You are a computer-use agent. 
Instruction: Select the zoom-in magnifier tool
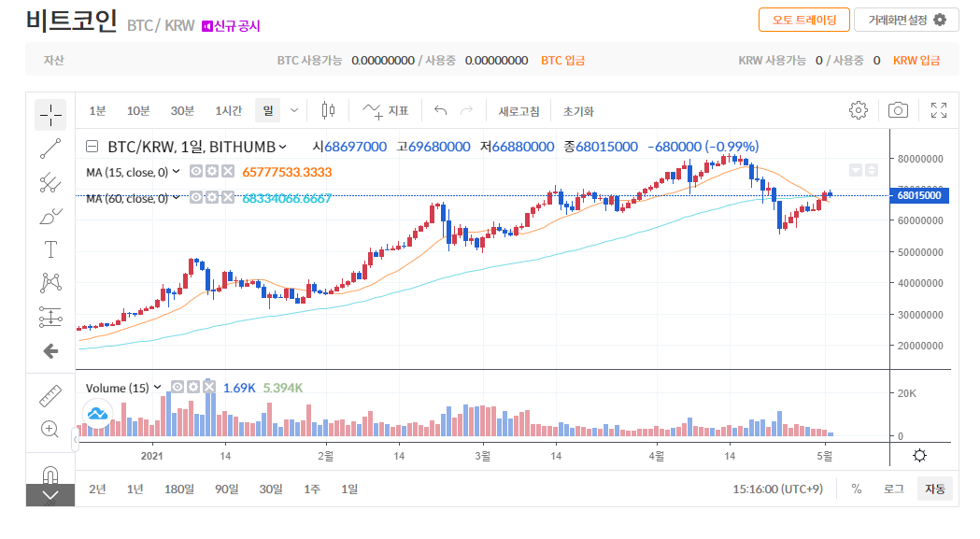click(x=50, y=429)
